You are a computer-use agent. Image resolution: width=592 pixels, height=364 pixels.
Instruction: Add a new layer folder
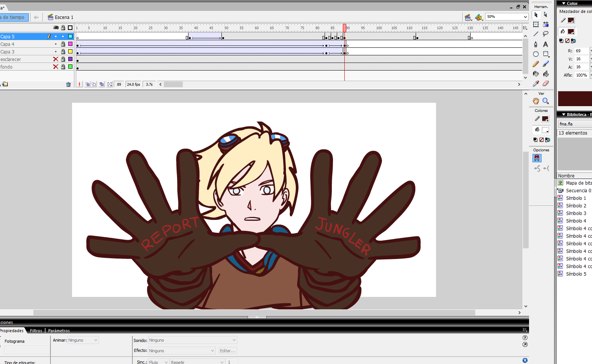[x=5, y=84]
